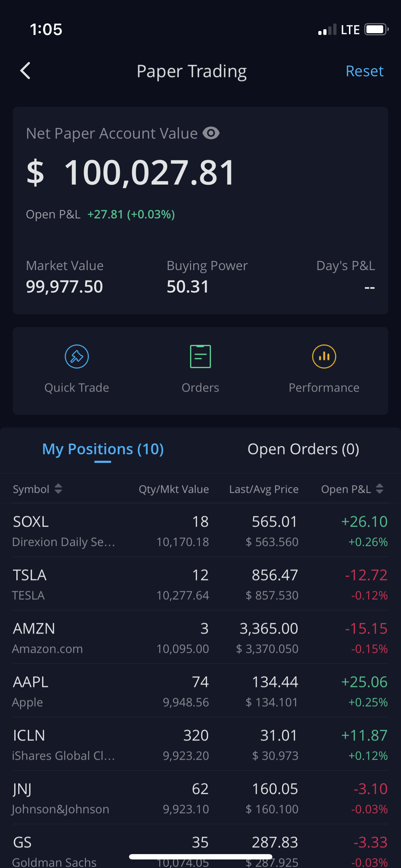
Task: Open the ICLN iShares position
Action: click(x=200, y=744)
